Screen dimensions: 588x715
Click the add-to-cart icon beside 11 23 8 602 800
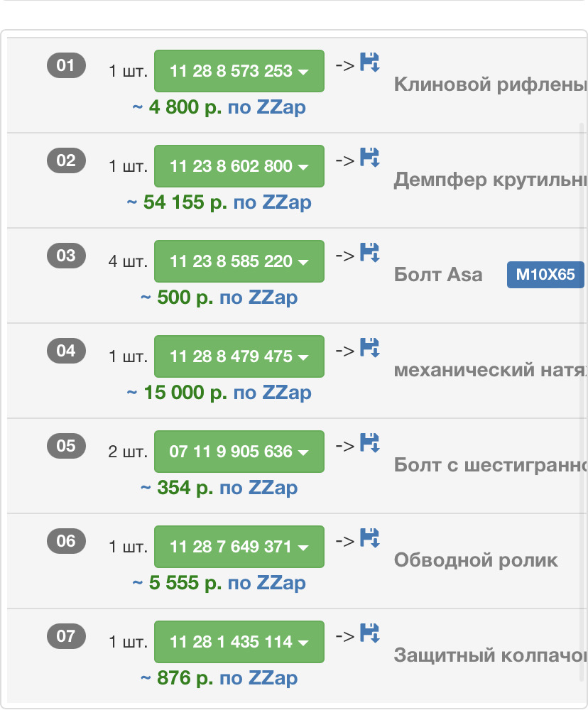(369, 157)
